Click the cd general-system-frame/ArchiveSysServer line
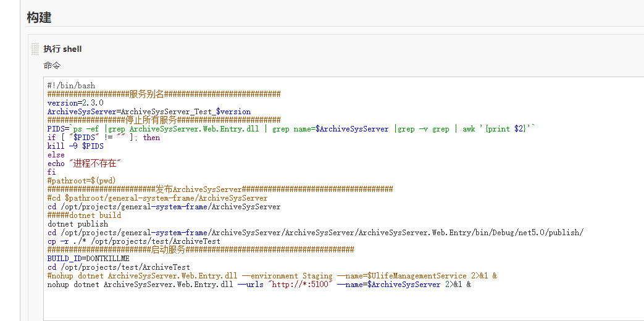Image resolution: width=644 pixels, height=321 pixels. click(x=164, y=206)
